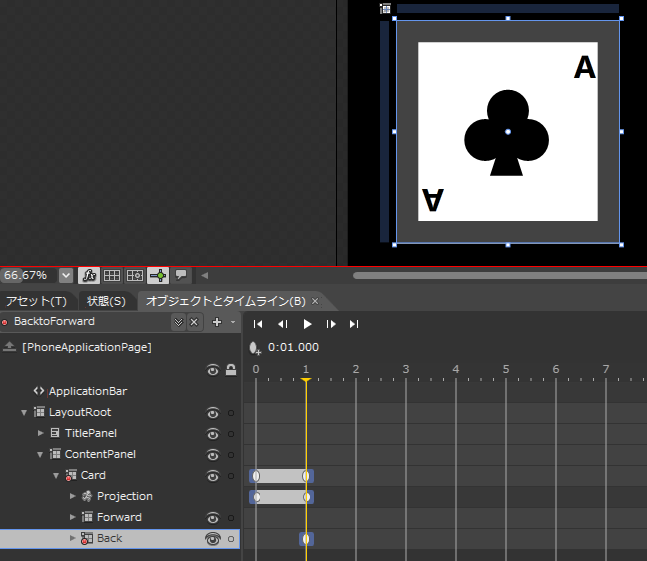
Task: Select the Card item in tree
Action: coord(93,475)
